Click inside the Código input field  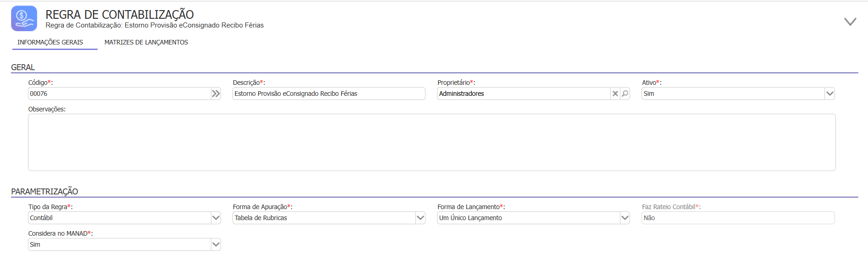[x=119, y=94]
